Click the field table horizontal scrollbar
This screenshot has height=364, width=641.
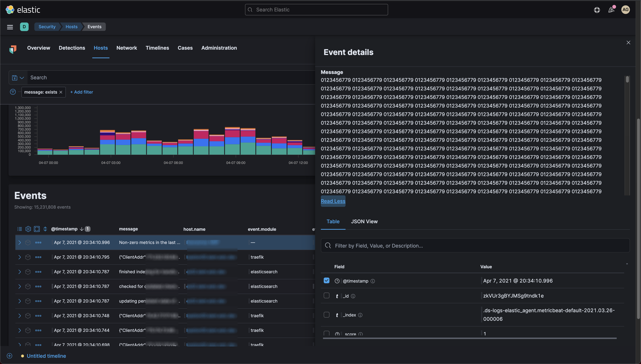(x=469, y=338)
